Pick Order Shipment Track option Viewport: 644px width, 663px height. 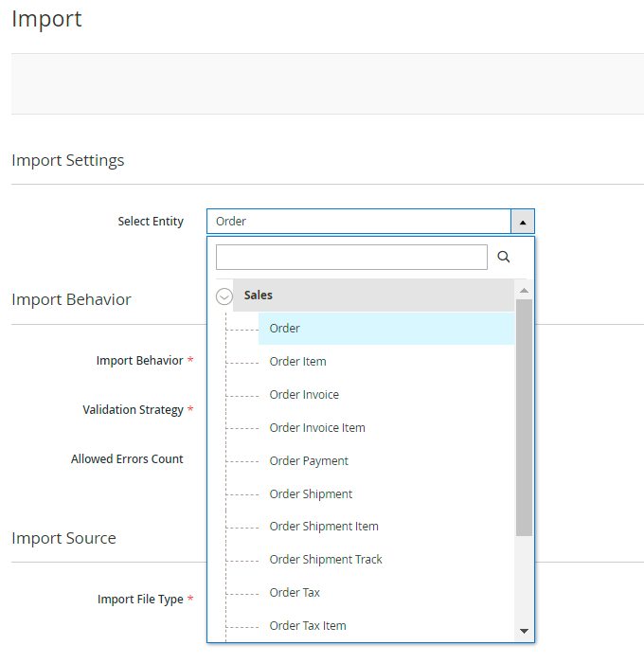[326, 560]
